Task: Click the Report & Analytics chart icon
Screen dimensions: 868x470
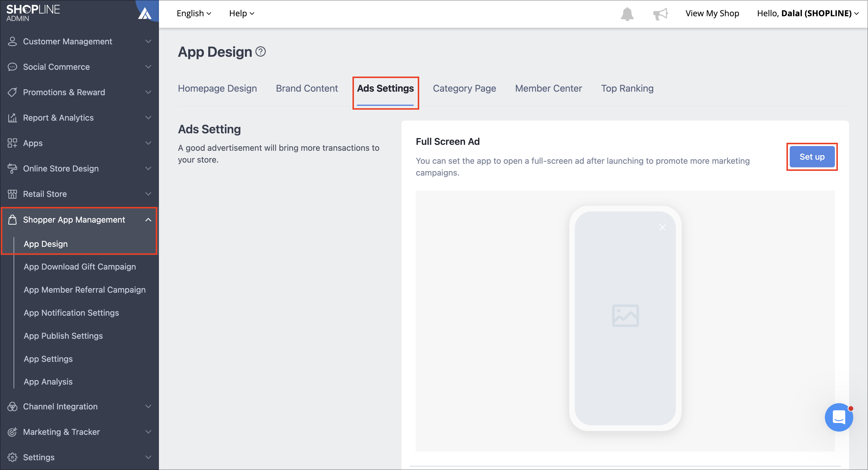Action: pyautogui.click(x=12, y=118)
